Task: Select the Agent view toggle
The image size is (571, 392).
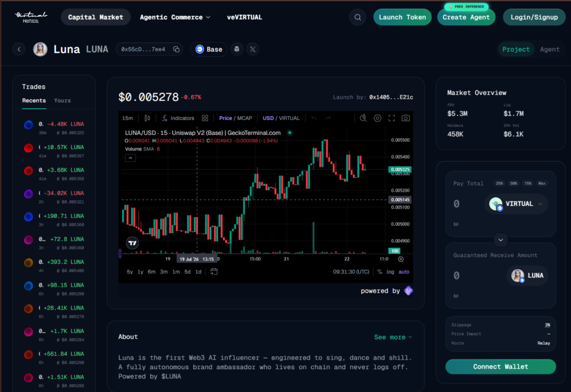Action: (x=549, y=49)
